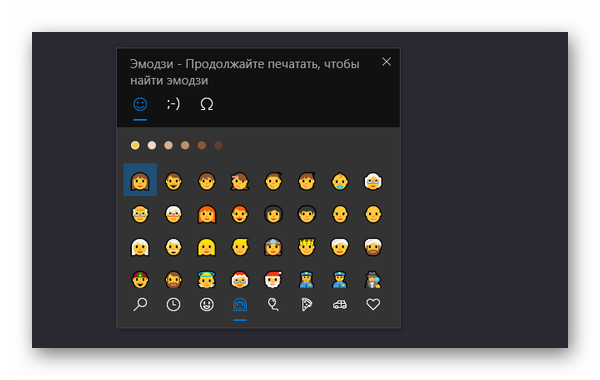Screen dimensions: 600x380
Task: Insert the Santa Claus emoji
Action: [273, 280]
